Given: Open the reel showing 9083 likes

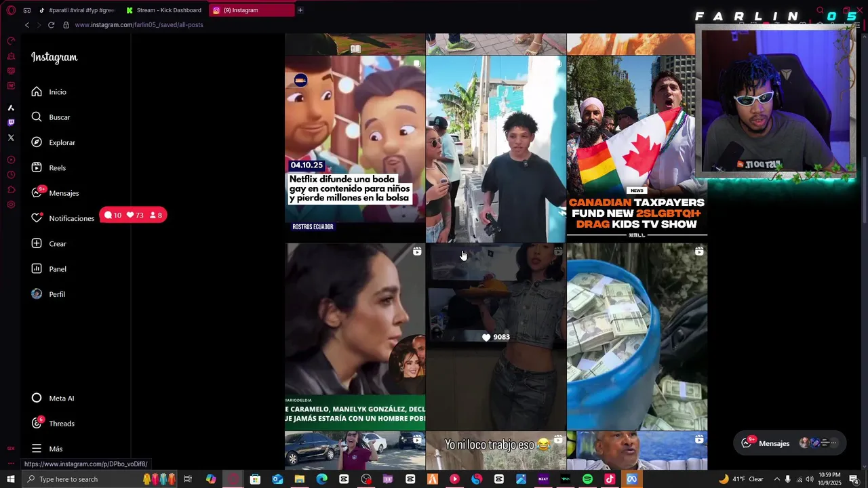Looking at the screenshot, I should point(496,337).
